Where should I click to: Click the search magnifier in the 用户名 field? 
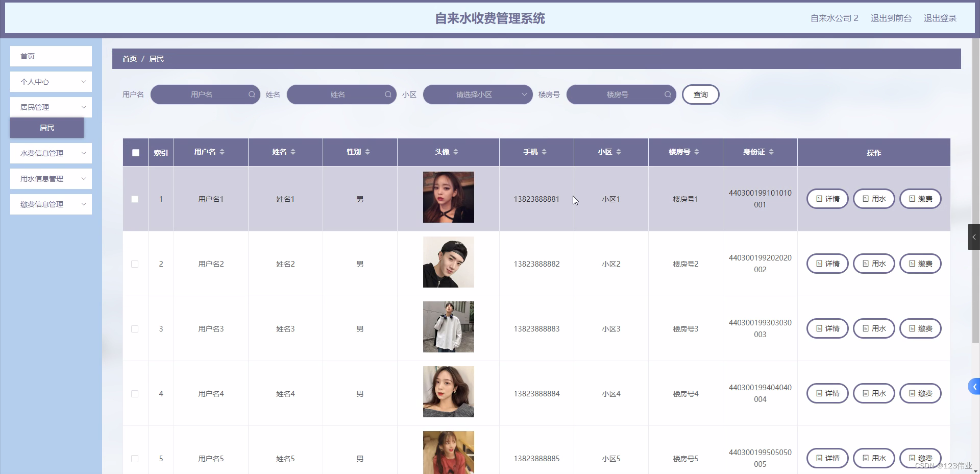pyautogui.click(x=252, y=94)
